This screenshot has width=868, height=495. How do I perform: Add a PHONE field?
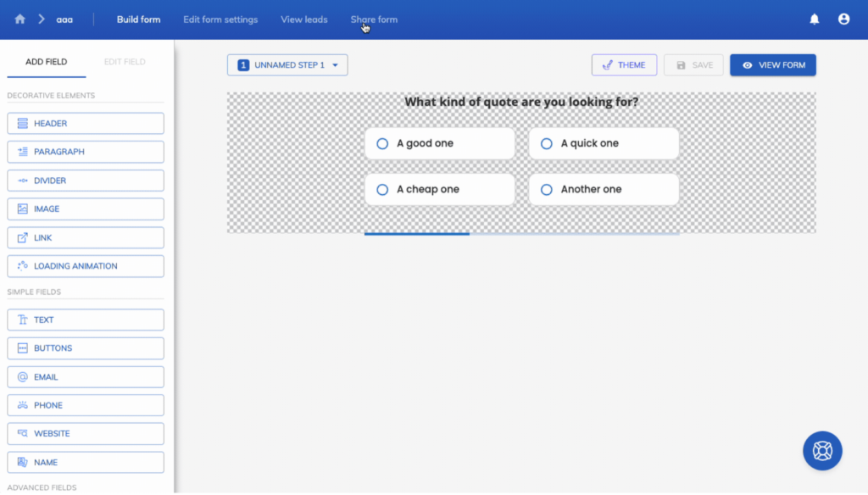point(86,405)
